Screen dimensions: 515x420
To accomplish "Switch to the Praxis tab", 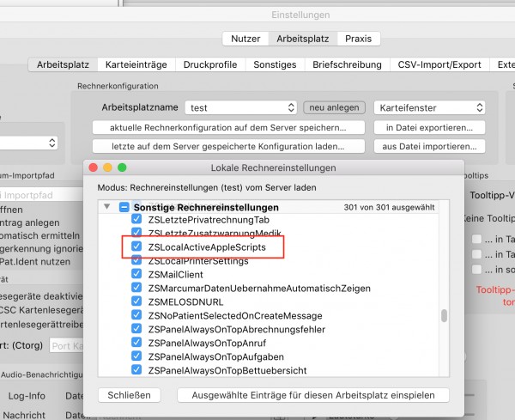I will coord(358,39).
